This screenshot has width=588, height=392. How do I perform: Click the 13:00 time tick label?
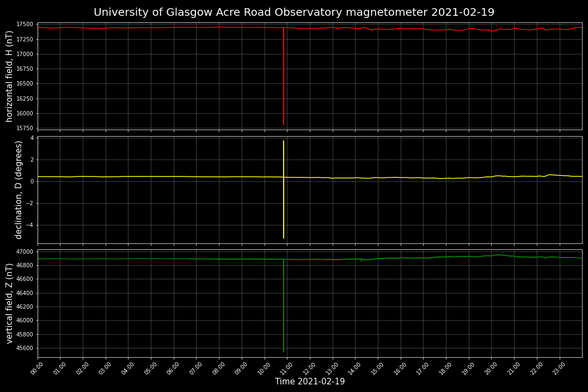tap(332, 369)
